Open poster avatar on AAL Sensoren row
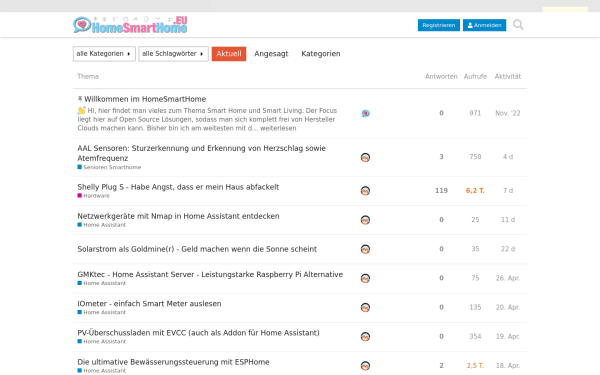Screen dimensions: 600x375 (365, 157)
